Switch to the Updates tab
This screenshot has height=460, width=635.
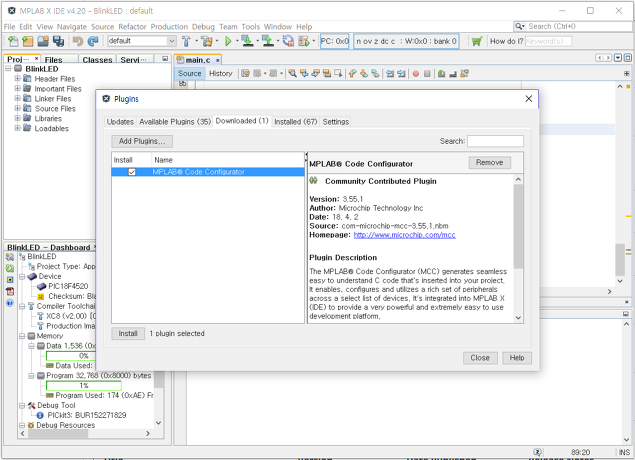[x=120, y=121]
